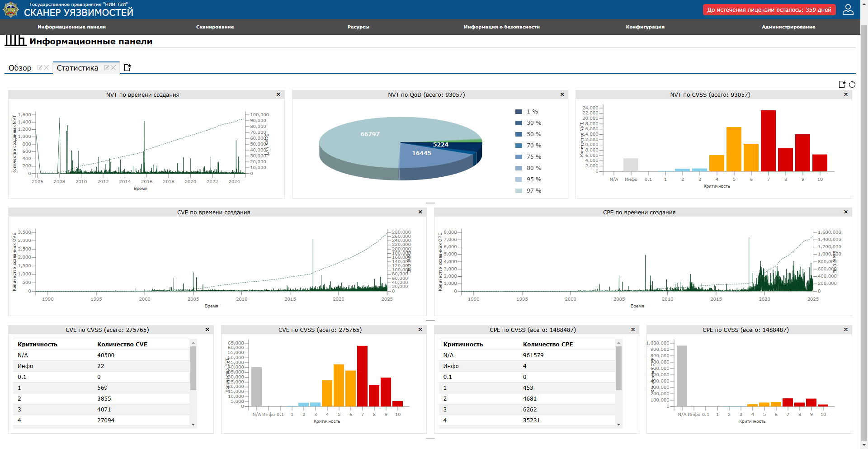This screenshot has height=449, width=868.
Task: Close the NVT по QoD chart
Action: click(562, 95)
